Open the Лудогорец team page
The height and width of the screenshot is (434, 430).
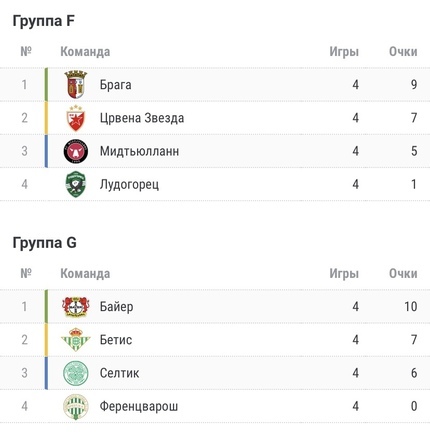coord(129,185)
